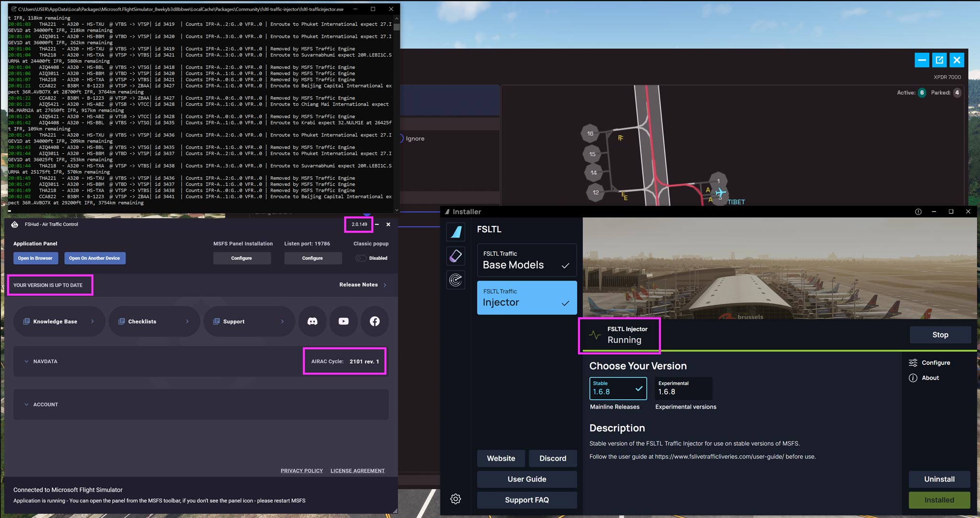This screenshot has width=980, height=518.
Task: Configure MSFS Panel Installation
Action: click(x=242, y=258)
